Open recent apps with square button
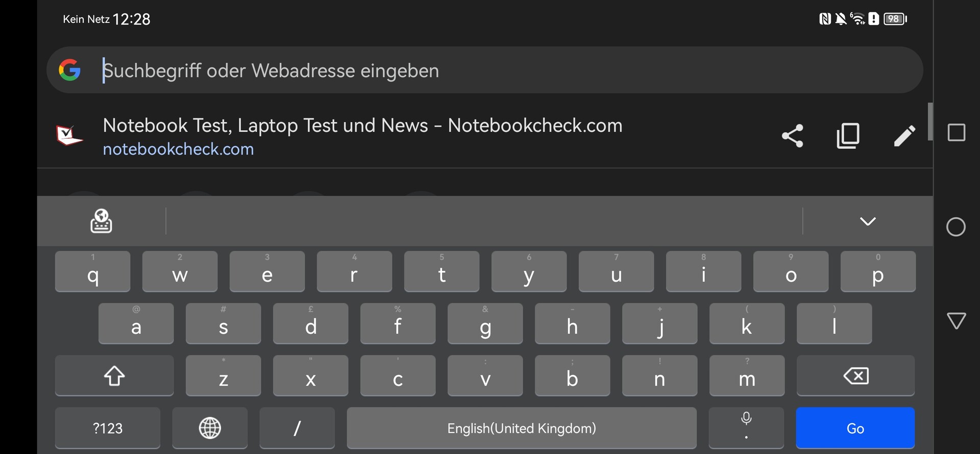The height and width of the screenshot is (454, 980). point(956,133)
